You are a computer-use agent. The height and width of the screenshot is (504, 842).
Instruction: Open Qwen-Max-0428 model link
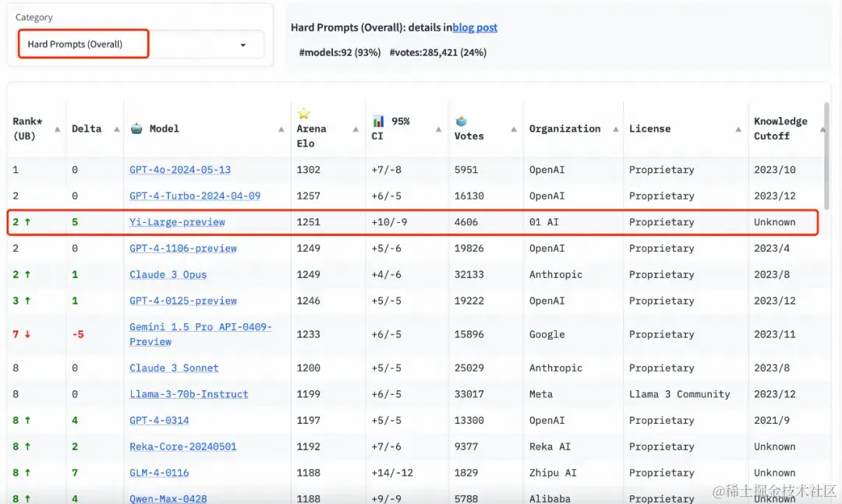point(168,499)
